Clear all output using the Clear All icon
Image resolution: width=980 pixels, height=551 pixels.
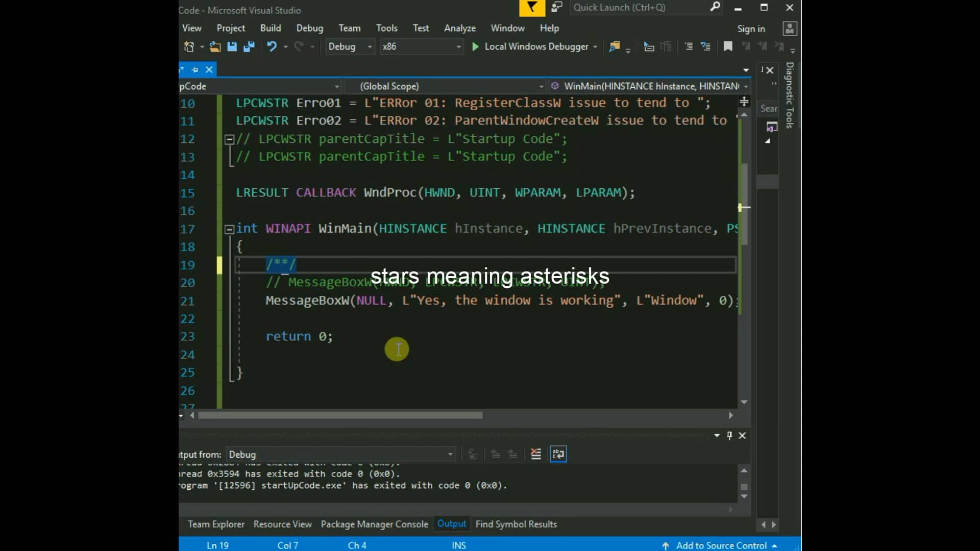pos(536,454)
